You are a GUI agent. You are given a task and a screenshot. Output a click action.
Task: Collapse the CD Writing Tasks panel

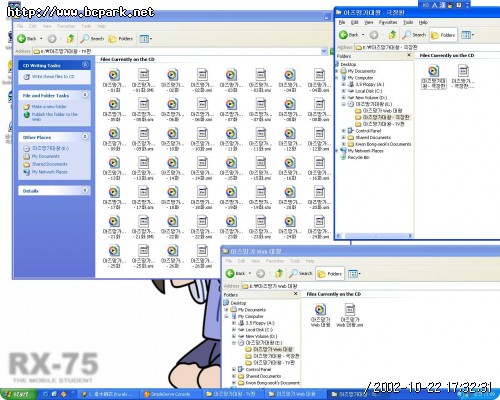(85, 65)
